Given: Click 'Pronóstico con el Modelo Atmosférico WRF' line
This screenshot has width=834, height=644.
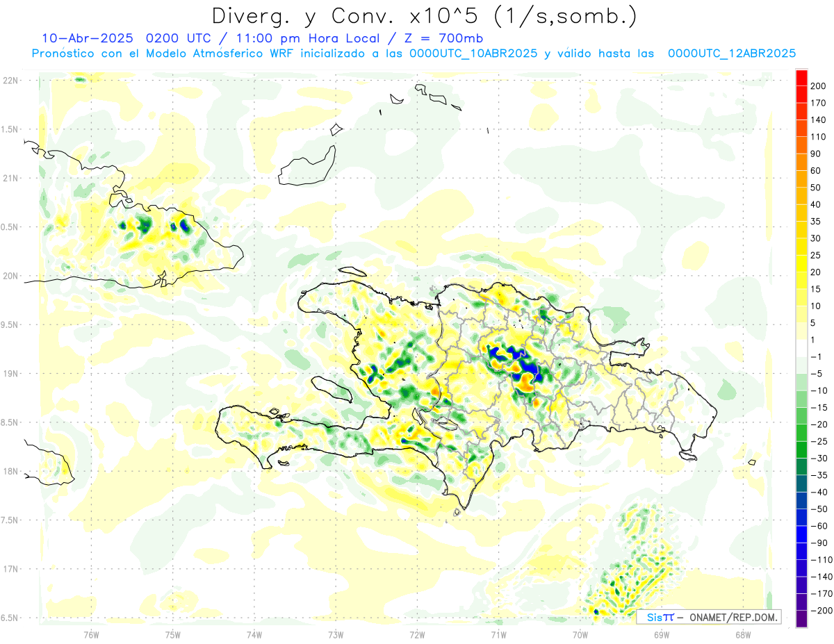Looking at the screenshot, I should pos(163,53).
